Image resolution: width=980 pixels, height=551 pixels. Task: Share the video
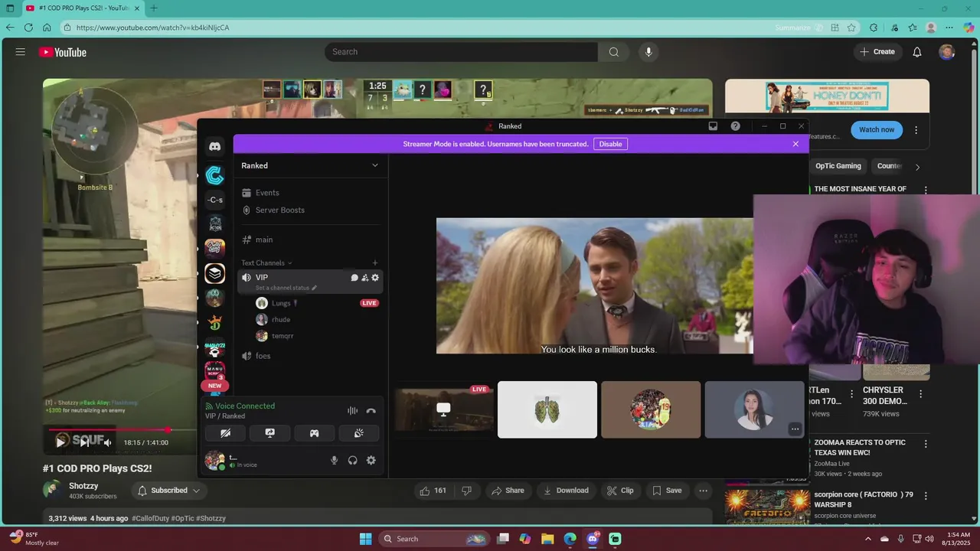508,491
